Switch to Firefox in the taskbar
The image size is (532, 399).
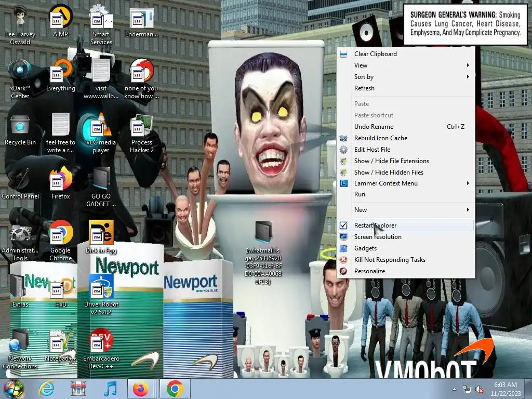coord(140,389)
